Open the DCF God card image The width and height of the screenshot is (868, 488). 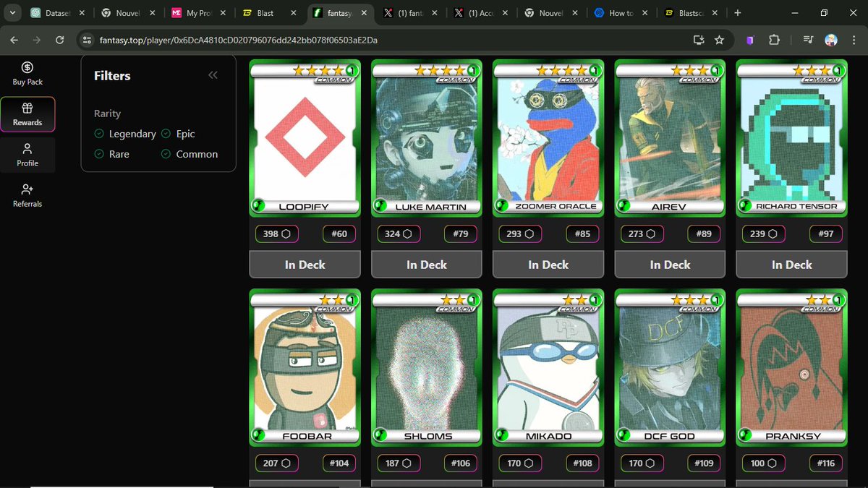670,367
